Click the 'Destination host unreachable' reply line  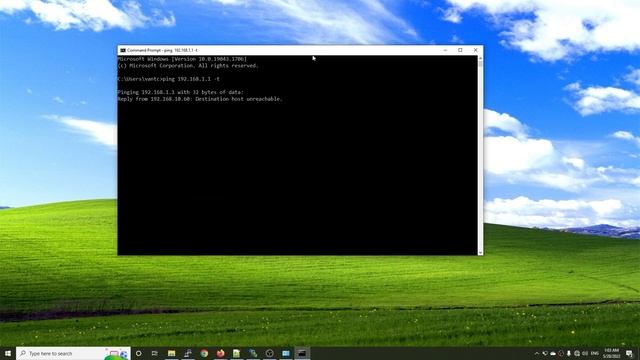pos(200,99)
